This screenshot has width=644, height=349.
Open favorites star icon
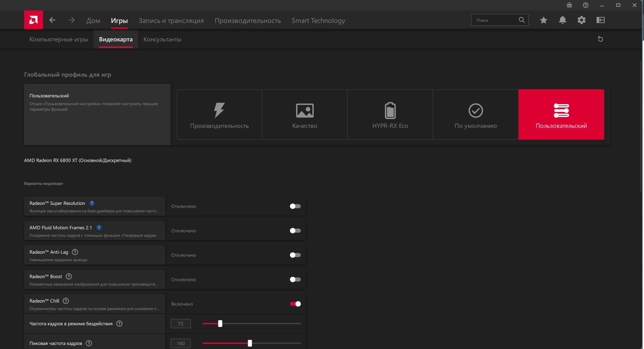[544, 20]
